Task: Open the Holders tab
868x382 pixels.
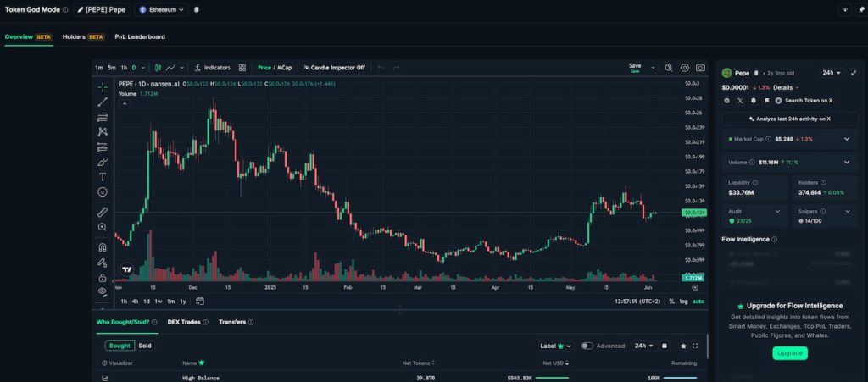Action: pyautogui.click(x=83, y=37)
